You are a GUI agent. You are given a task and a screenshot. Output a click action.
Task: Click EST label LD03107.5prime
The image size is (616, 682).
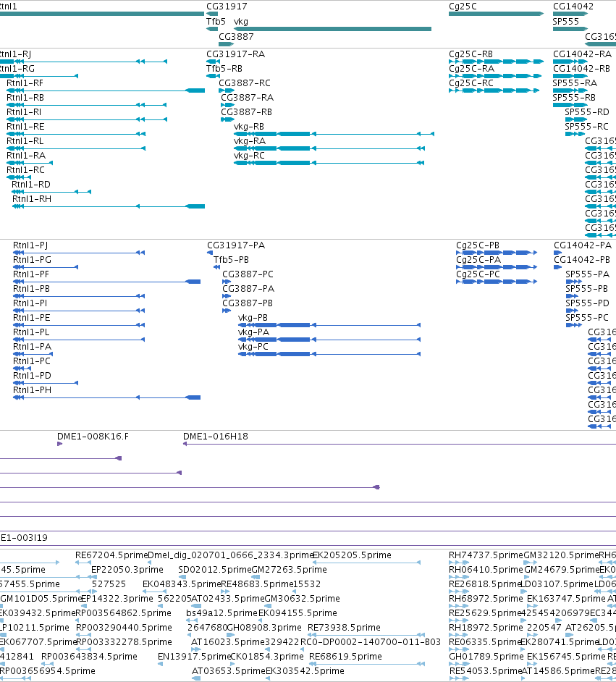click(557, 584)
